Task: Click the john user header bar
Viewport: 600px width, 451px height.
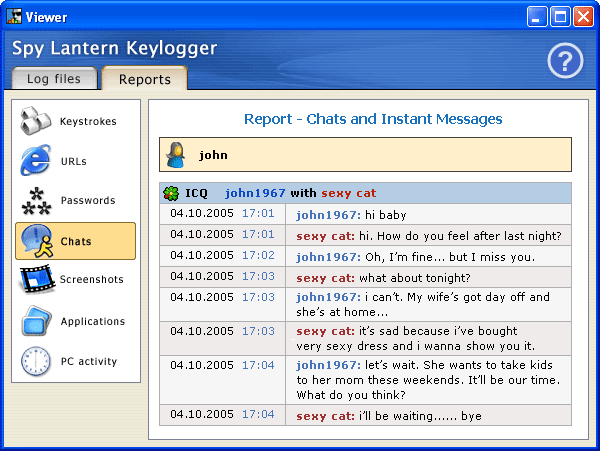Action: (365, 155)
